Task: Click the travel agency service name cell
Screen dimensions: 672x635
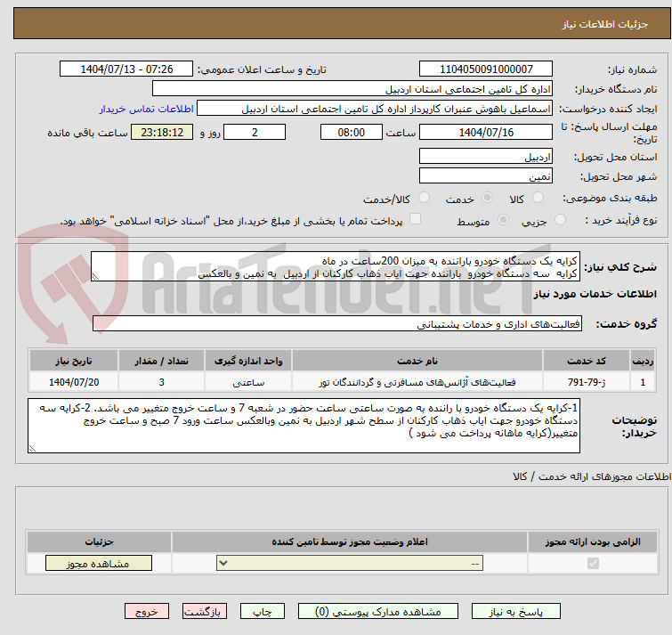Action: pos(417,381)
